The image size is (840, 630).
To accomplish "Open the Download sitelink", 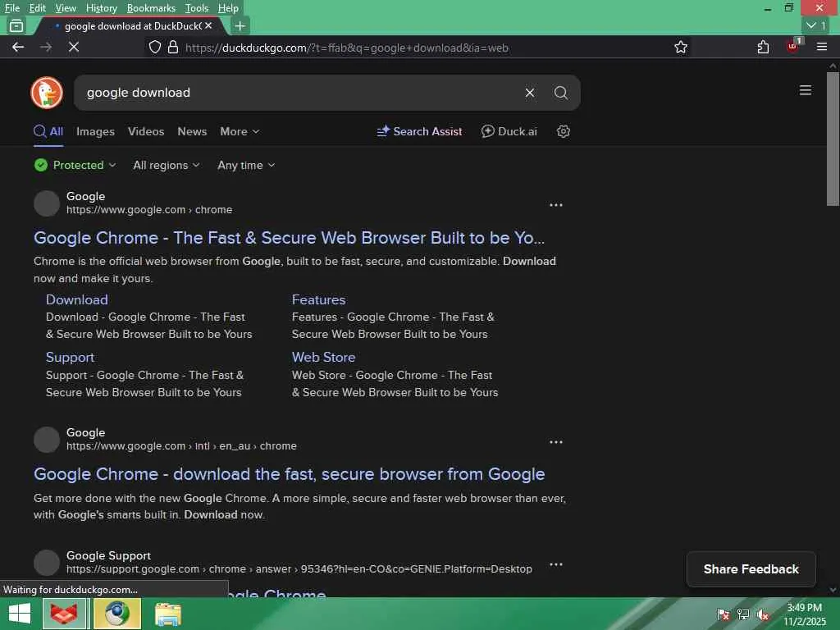I will 76,299.
